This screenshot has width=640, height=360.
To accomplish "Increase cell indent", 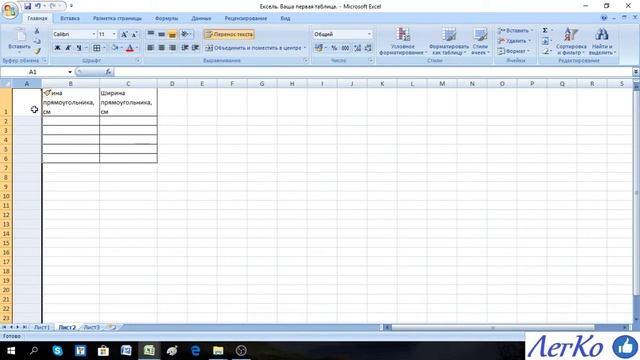I will pyautogui.click(x=196, y=48).
